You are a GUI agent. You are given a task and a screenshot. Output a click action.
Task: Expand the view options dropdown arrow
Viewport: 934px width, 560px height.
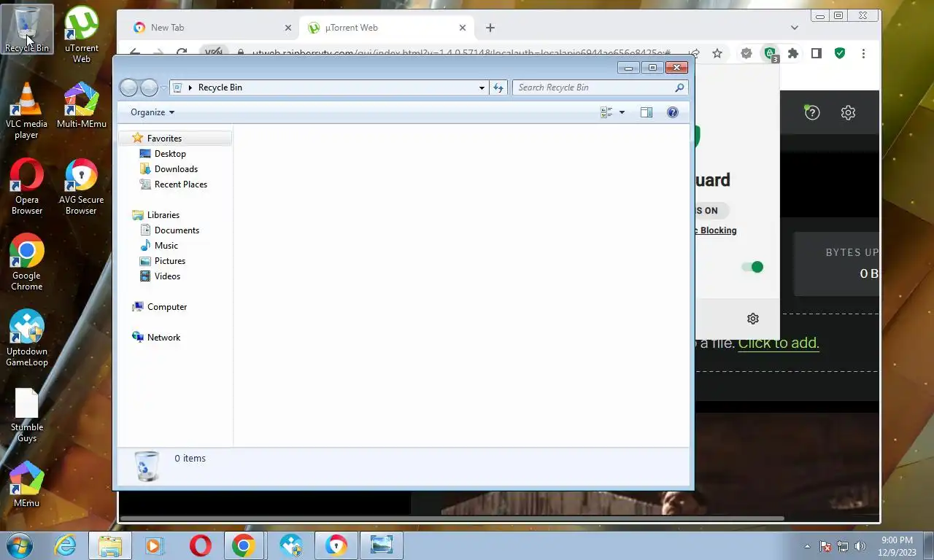622,112
